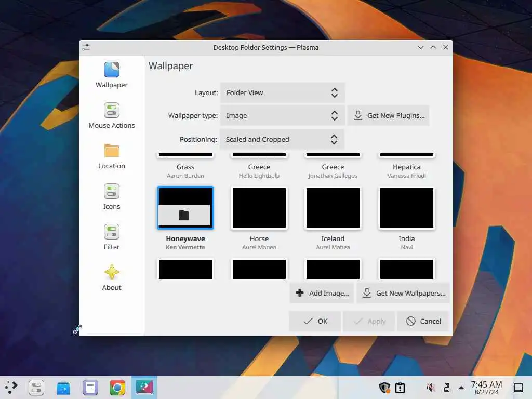Launch Chrome from the taskbar
Screen dimensions: 532x399
pos(117,388)
